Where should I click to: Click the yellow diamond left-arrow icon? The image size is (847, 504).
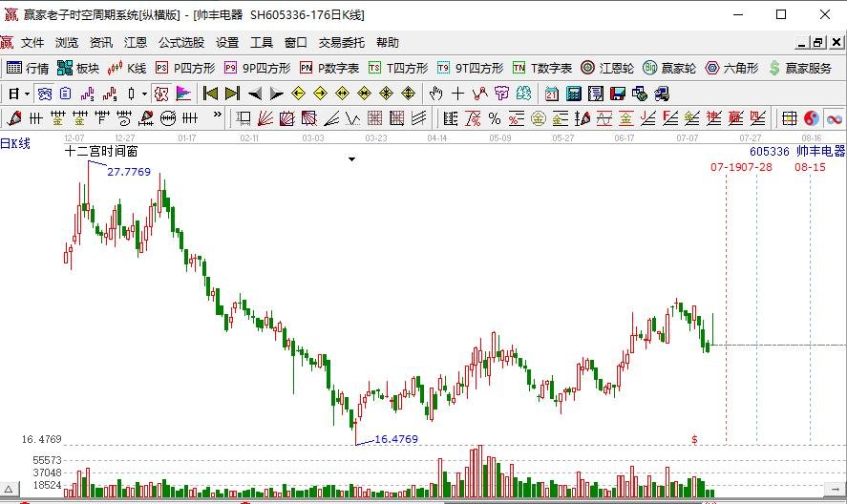pos(298,94)
